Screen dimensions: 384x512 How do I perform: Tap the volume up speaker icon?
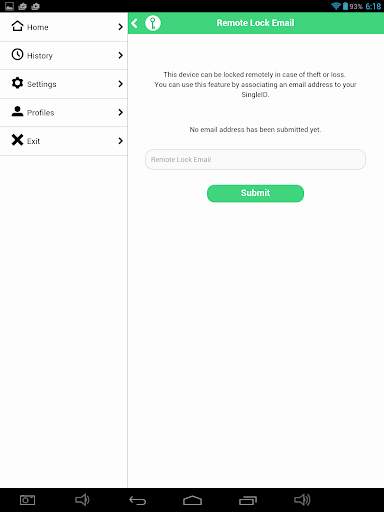point(302,500)
